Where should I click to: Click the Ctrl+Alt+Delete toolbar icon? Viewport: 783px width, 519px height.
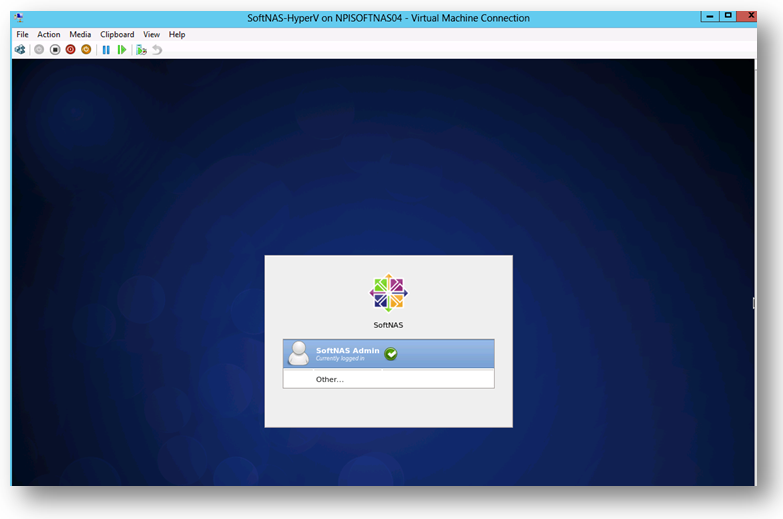point(20,49)
